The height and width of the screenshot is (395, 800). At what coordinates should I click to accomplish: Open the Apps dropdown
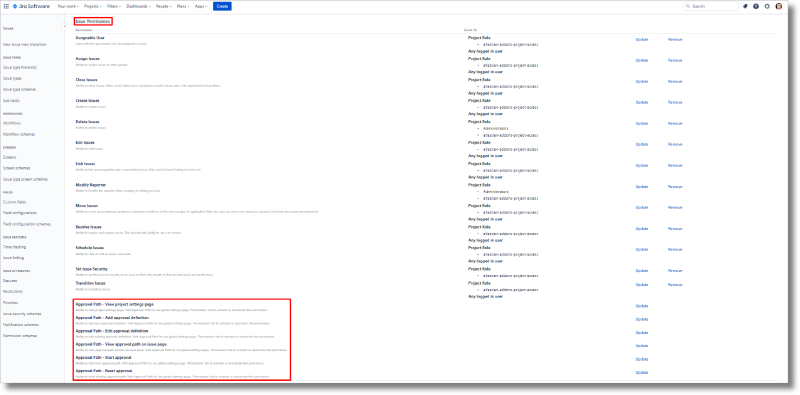click(201, 6)
